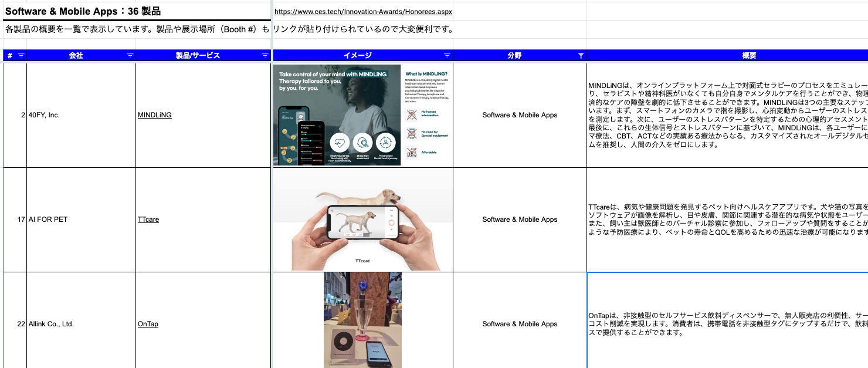The height and width of the screenshot is (368, 868).
Task: Select the イメージ column header label
Action: tap(358, 56)
